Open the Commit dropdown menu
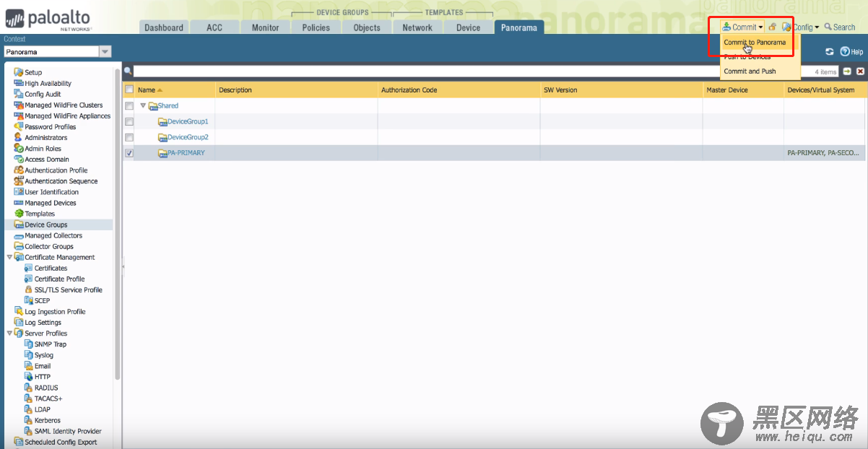This screenshot has height=449, width=868. [742, 27]
